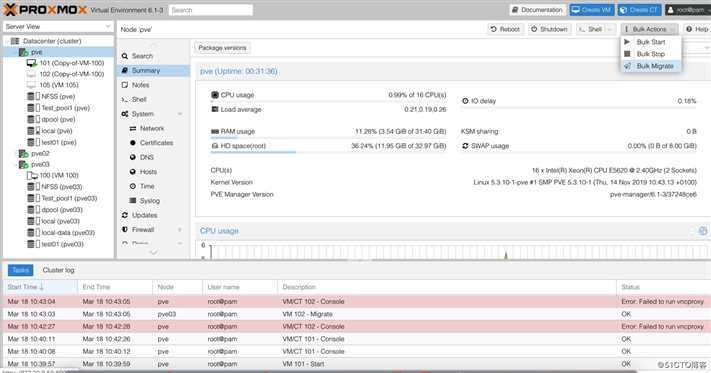Open Shell button dropdown arrow
The height and width of the screenshot is (373, 711).
pos(611,29)
